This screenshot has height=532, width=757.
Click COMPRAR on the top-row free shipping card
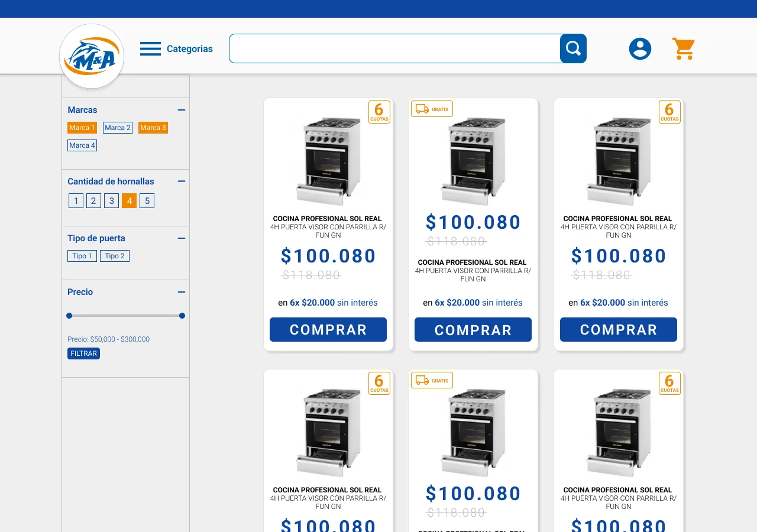click(x=473, y=330)
